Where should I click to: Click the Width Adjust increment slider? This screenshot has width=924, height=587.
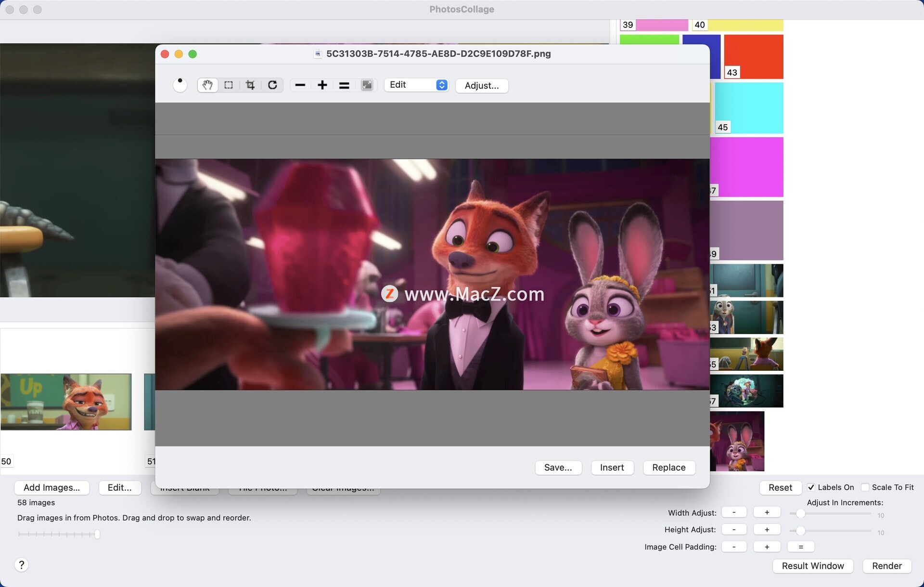point(831,514)
